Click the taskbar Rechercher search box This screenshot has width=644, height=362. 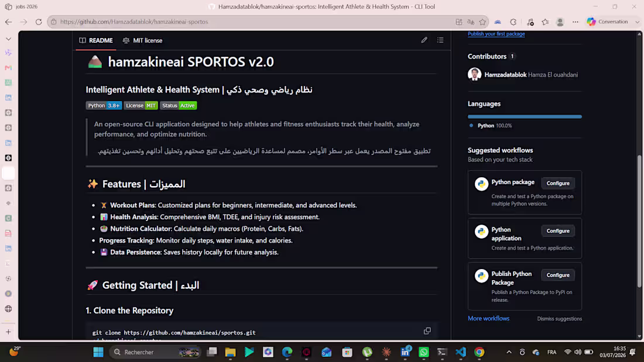(155, 352)
